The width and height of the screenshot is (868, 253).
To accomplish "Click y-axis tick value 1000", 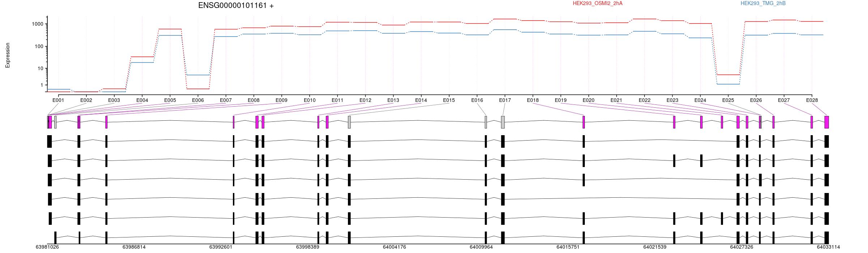I will 38,24.
